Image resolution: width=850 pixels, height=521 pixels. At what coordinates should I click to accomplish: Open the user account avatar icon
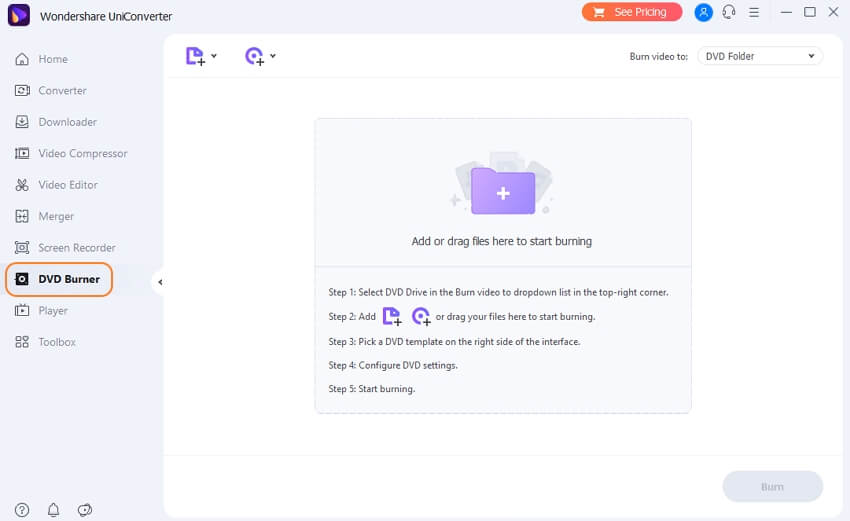703,12
